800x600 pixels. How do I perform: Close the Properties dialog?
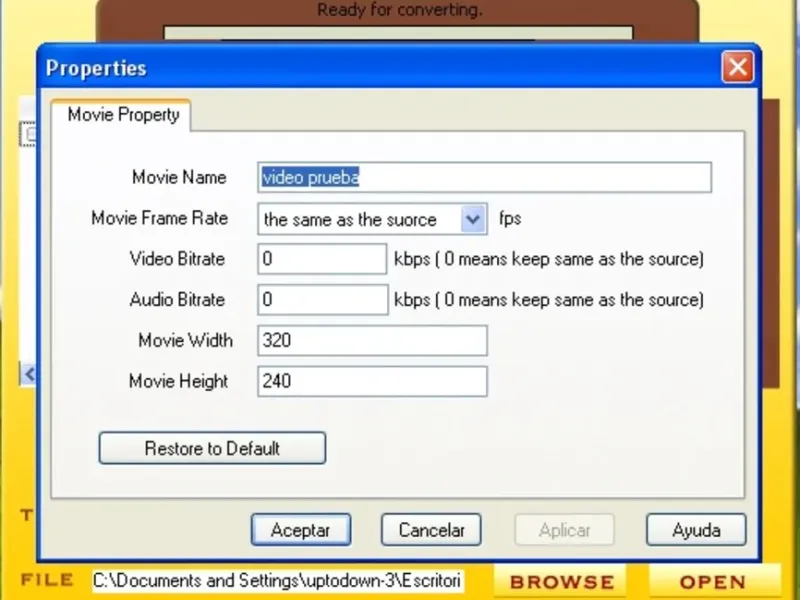tap(738, 67)
